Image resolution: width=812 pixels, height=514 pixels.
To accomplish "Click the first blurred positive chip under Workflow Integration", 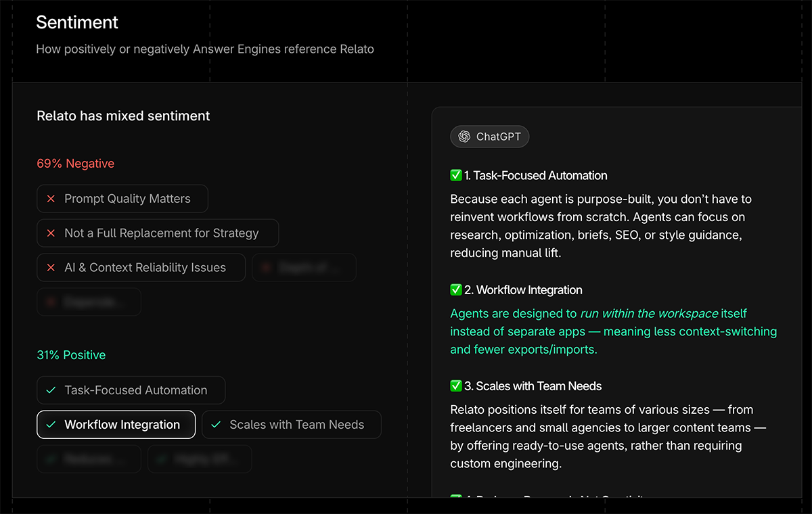I will 89,459.
